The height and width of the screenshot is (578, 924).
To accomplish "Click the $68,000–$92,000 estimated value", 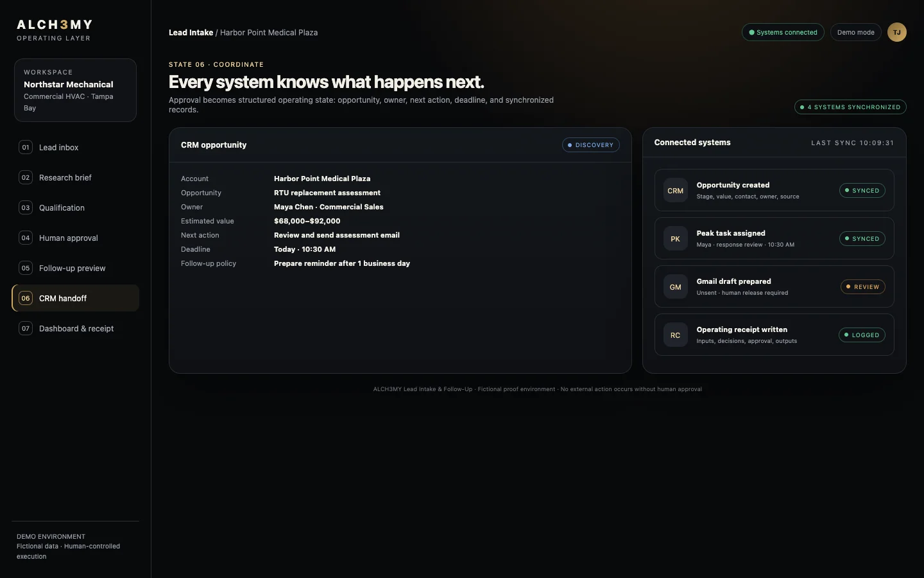I will click(x=307, y=221).
